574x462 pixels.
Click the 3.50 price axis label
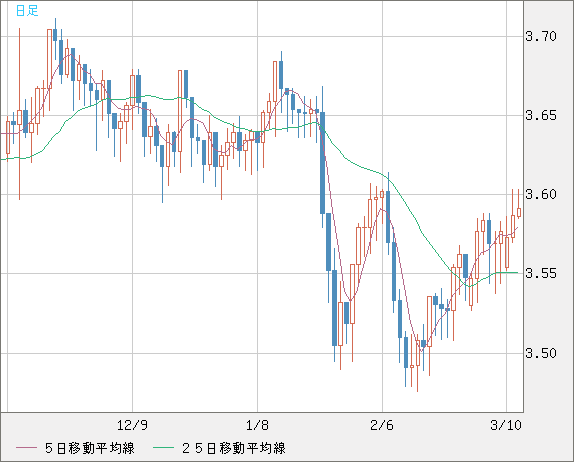pos(541,353)
